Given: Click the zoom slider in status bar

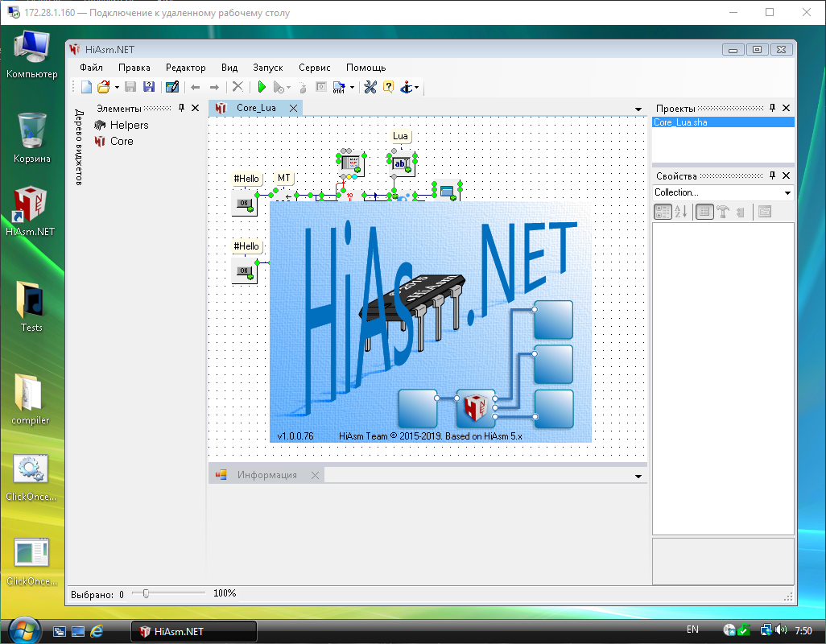Looking at the screenshot, I should (146, 593).
